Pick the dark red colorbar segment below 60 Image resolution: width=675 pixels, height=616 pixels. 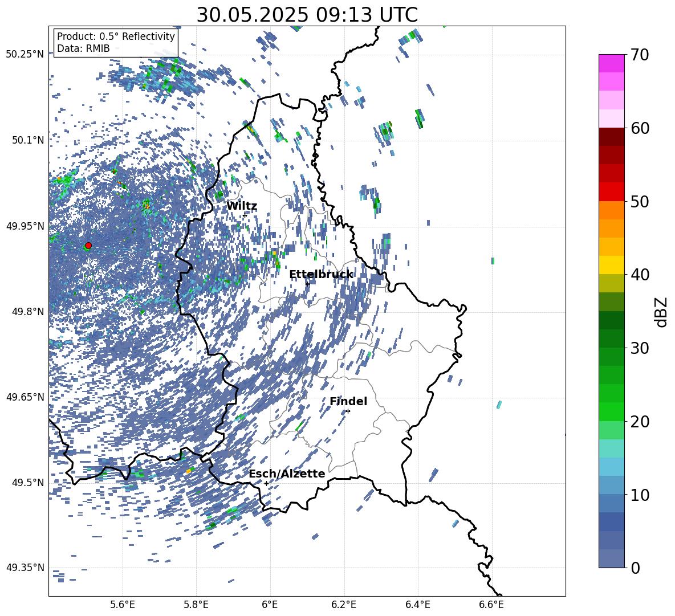point(611,137)
